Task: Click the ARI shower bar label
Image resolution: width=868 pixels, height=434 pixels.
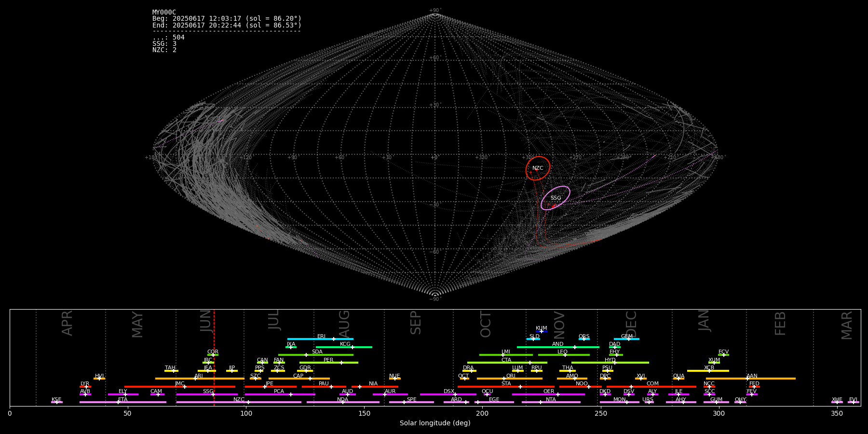Action: 199,376
